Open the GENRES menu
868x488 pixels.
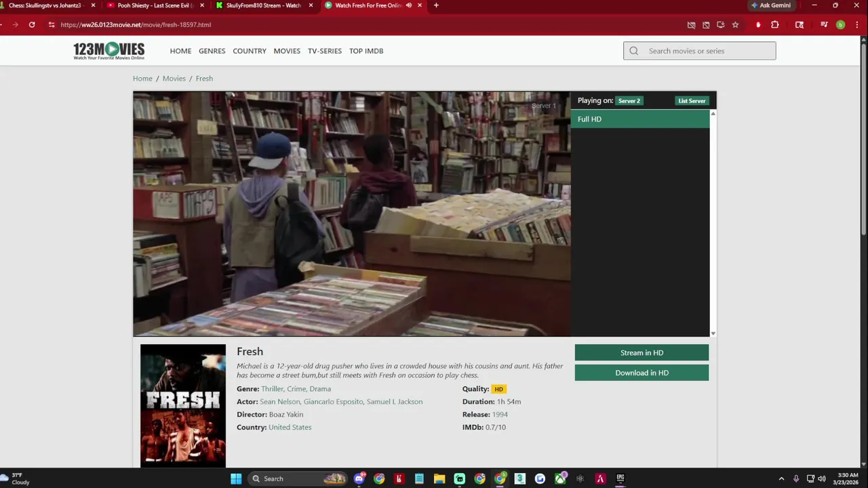coord(212,51)
